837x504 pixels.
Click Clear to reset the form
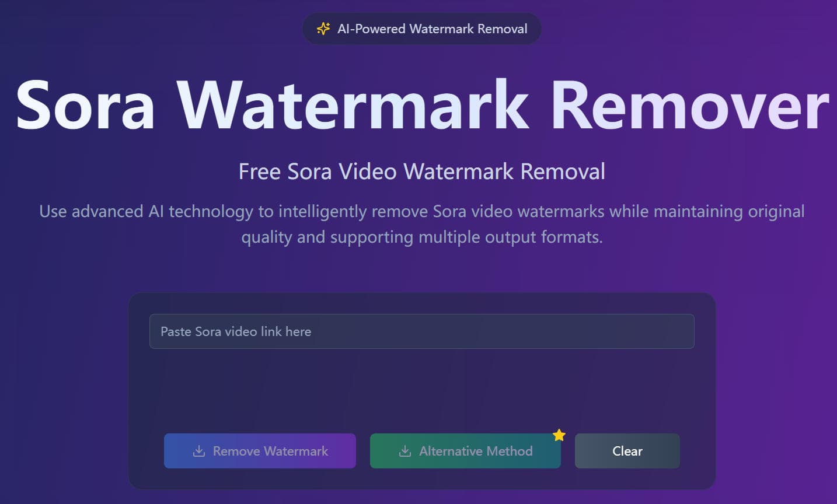point(627,451)
